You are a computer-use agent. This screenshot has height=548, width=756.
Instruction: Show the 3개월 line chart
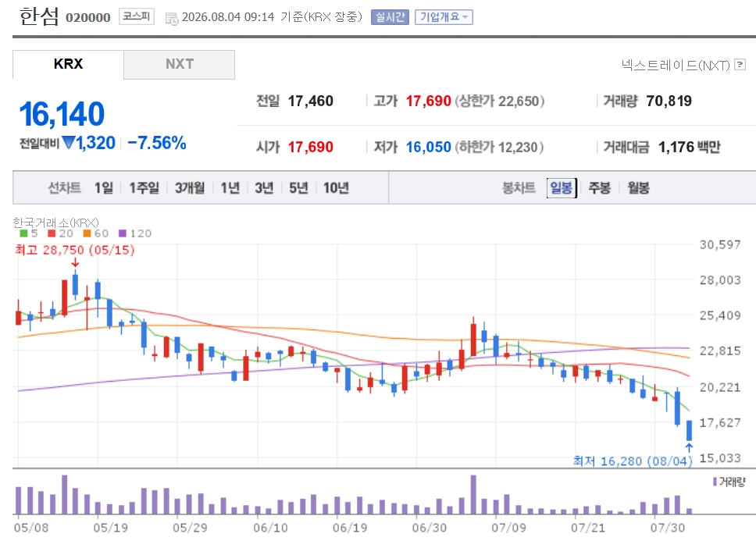coord(190,187)
